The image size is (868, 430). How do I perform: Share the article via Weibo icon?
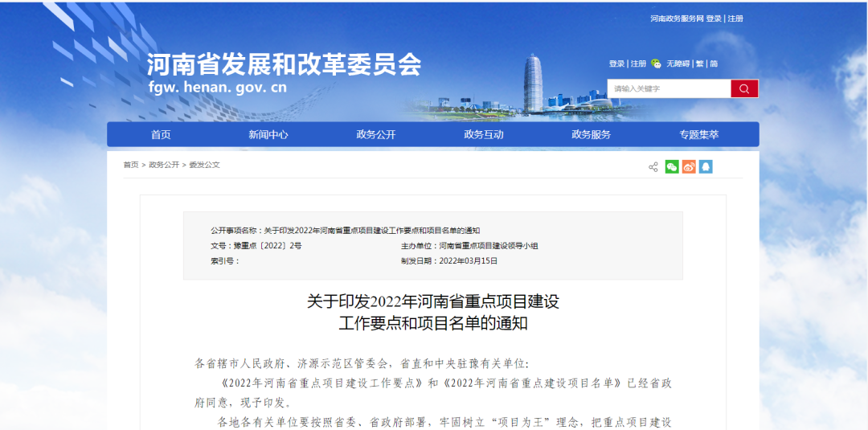click(x=689, y=166)
